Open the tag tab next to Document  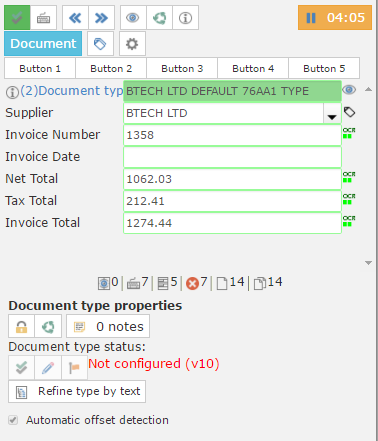(100, 44)
